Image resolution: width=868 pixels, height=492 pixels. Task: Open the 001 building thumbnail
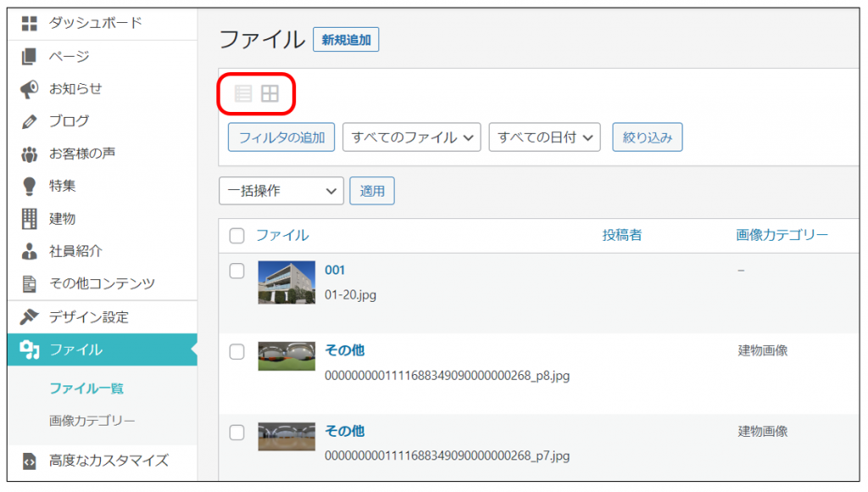click(287, 282)
